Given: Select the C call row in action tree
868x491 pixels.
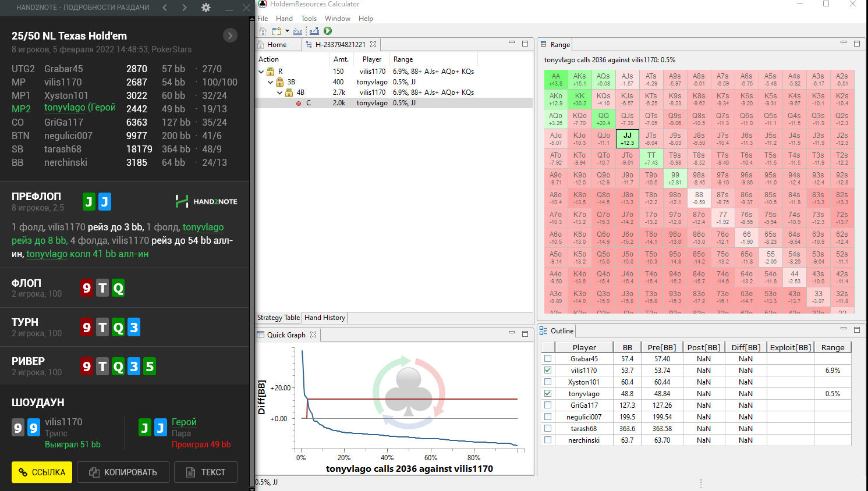Looking at the screenshot, I should (x=394, y=103).
